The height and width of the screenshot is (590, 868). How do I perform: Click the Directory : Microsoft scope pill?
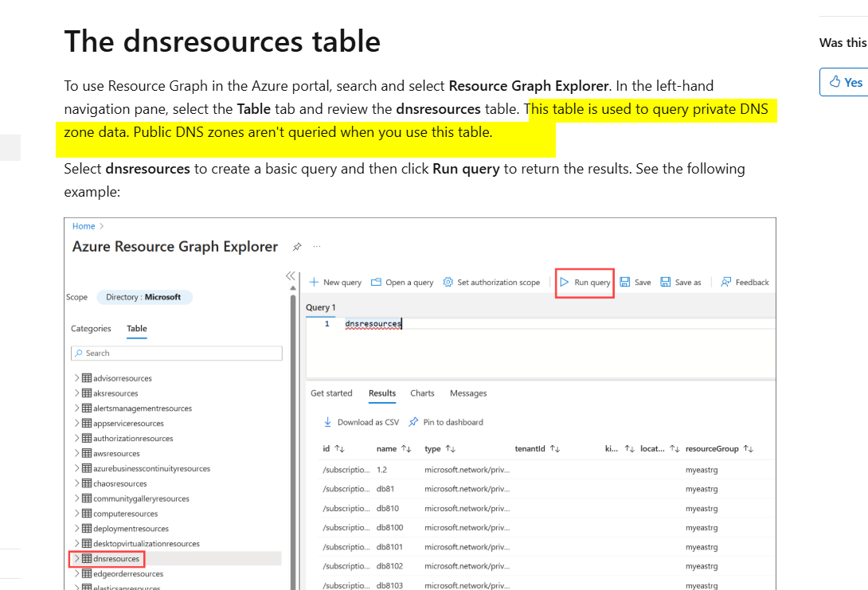[144, 297]
